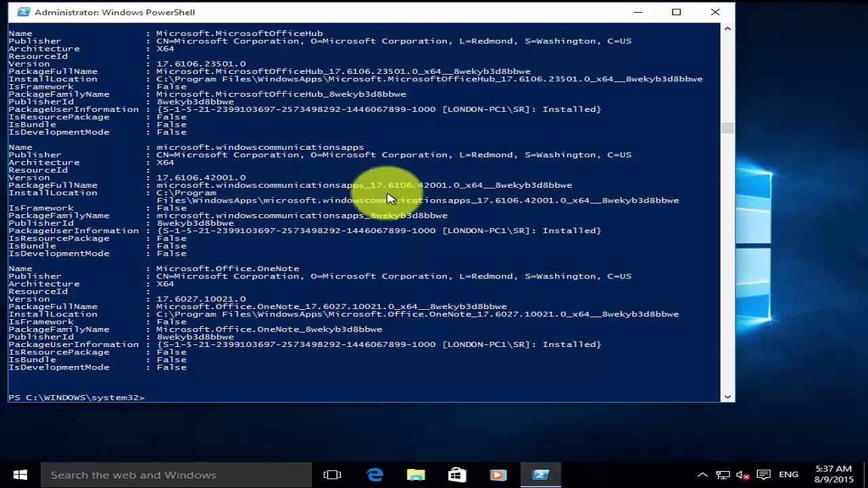Image resolution: width=868 pixels, height=488 pixels.
Task: Close the PowerShell window
Action: [715, 12]
